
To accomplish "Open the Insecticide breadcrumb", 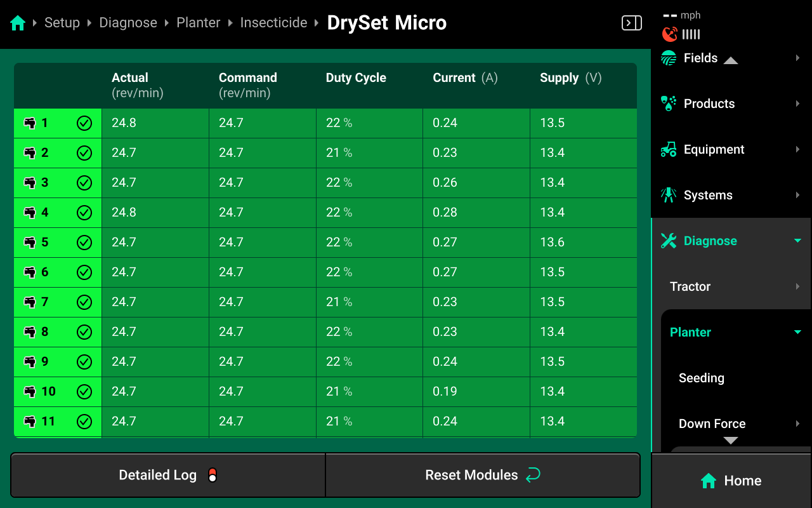I will 273,23.
